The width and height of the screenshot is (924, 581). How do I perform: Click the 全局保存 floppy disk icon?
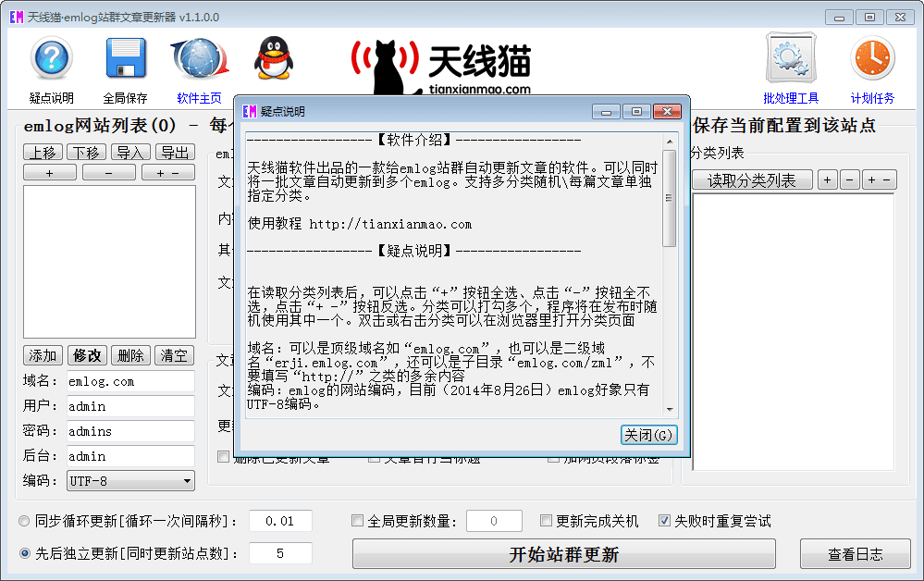[x=126, y=57]
